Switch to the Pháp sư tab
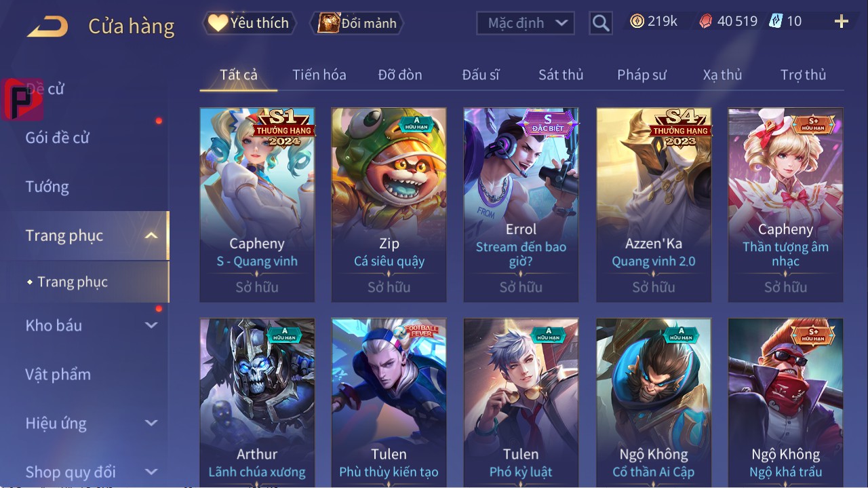The image size is (868, 488). [x=642, y=75]
